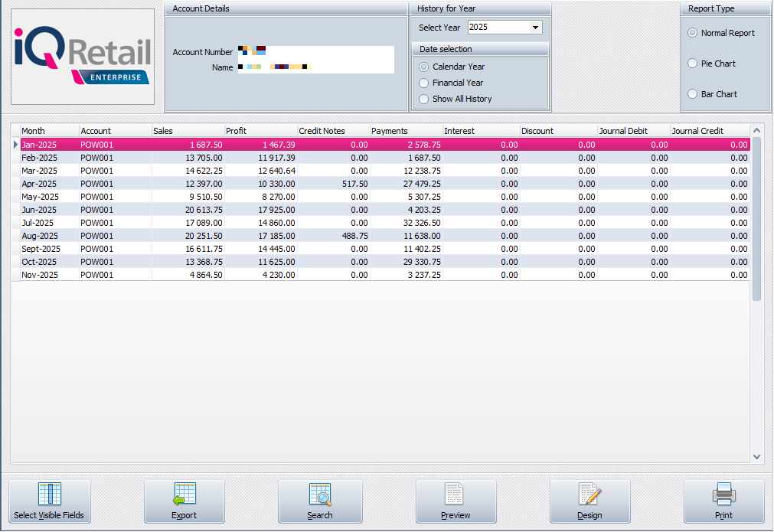The height and width of the screenshot is (532, 774).
Task: Click the row indicator arrow beside Jan-2025
Action: point(16,145)
